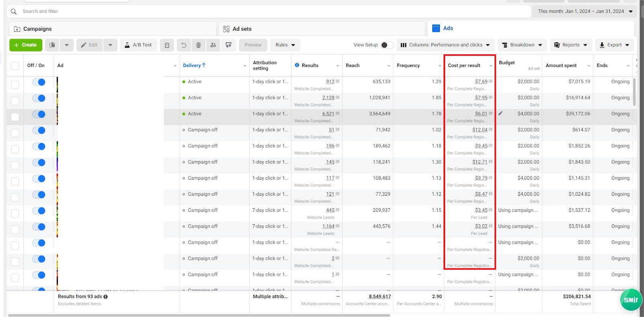Click the clipboard paste icon in toolbar
Image resolution: width=644 pixels, height=317 pixels.
[x=167, y=45]
